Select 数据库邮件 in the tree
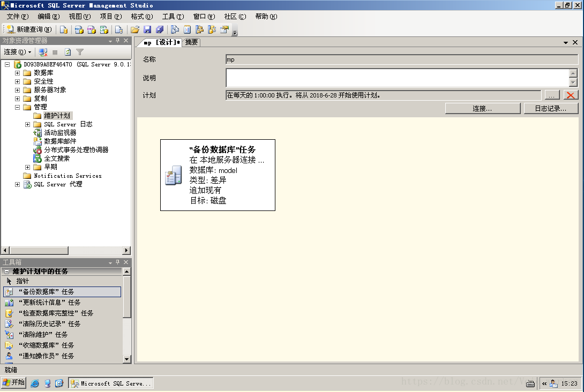584x392 pixels. pos(60,141)
